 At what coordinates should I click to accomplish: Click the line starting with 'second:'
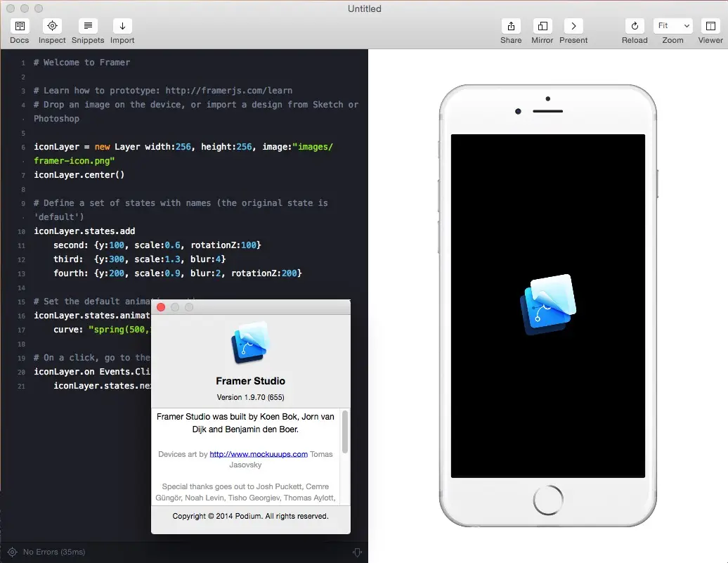point(157,245)
